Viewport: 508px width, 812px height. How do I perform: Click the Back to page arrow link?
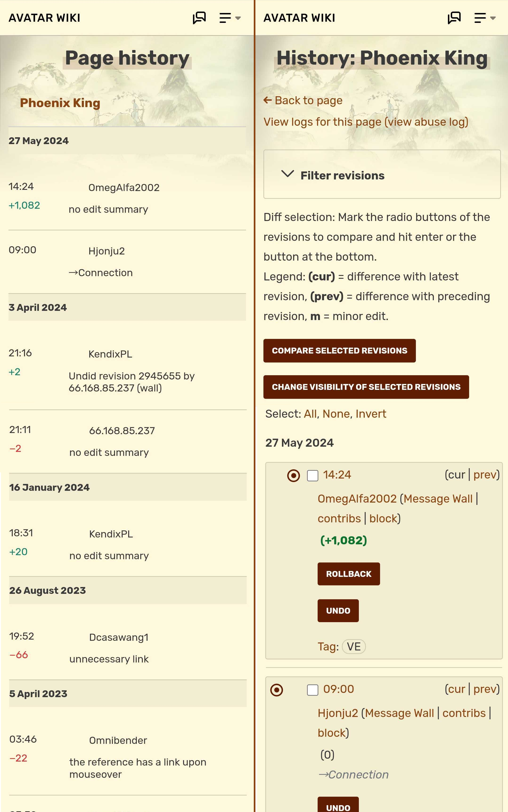coord(303,100)
